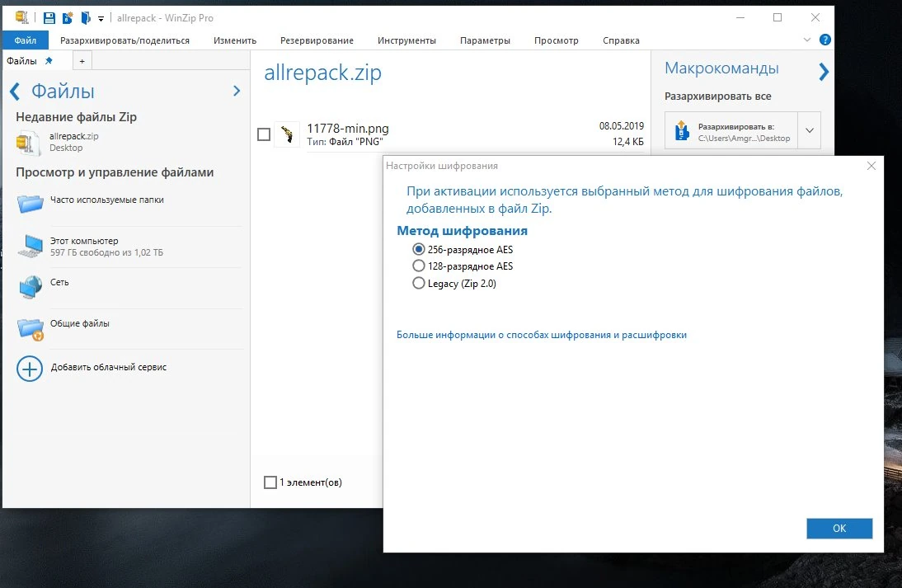The image size is (902, 588).
Task: Check the box next to 11778-min.png
Action: [x=264, y=134]
